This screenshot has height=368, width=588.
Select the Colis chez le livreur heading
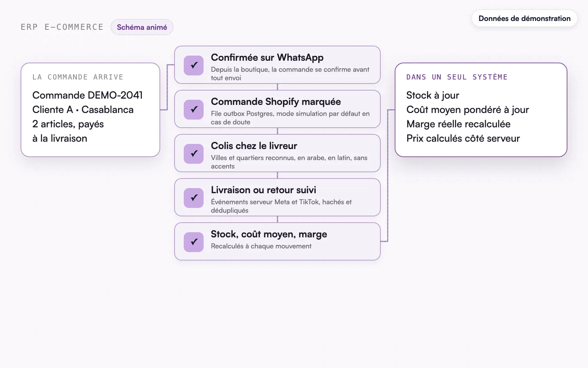point(254,146)
